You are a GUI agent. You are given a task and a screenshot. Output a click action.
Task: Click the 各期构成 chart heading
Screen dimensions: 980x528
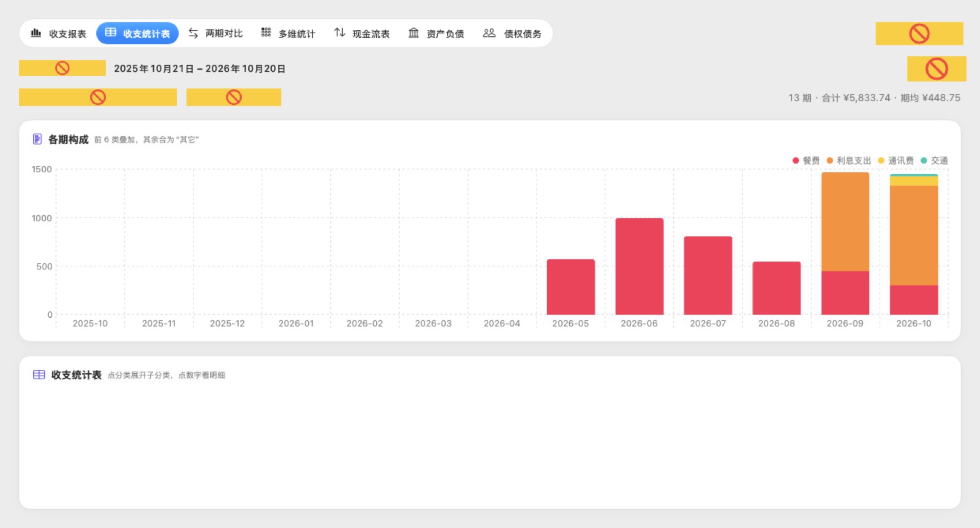(x=69, y=140)
